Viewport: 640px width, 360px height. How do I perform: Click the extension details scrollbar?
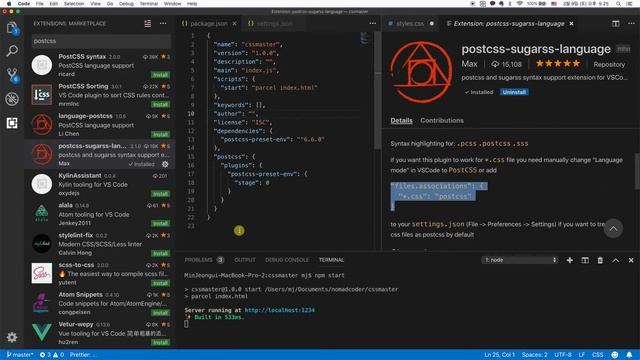[x=637, y=171]
